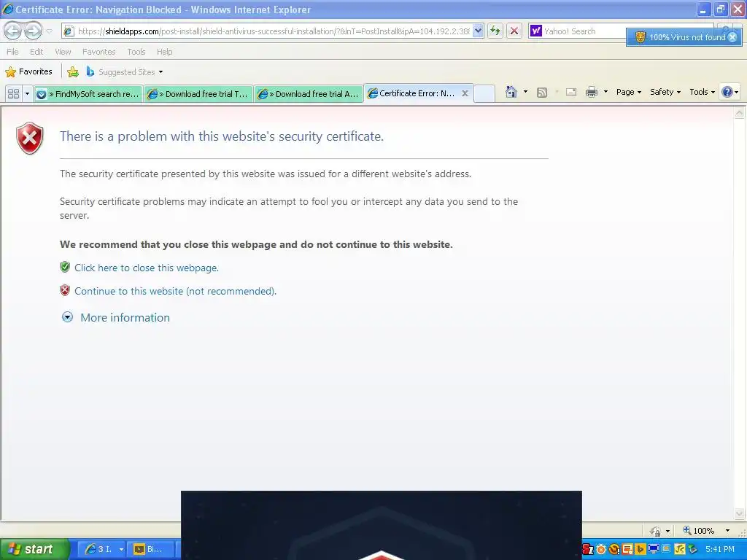Open the tab list dropdown arrow
The height and width of the screenshot is (560, 747).
click(x=27, y=94)
